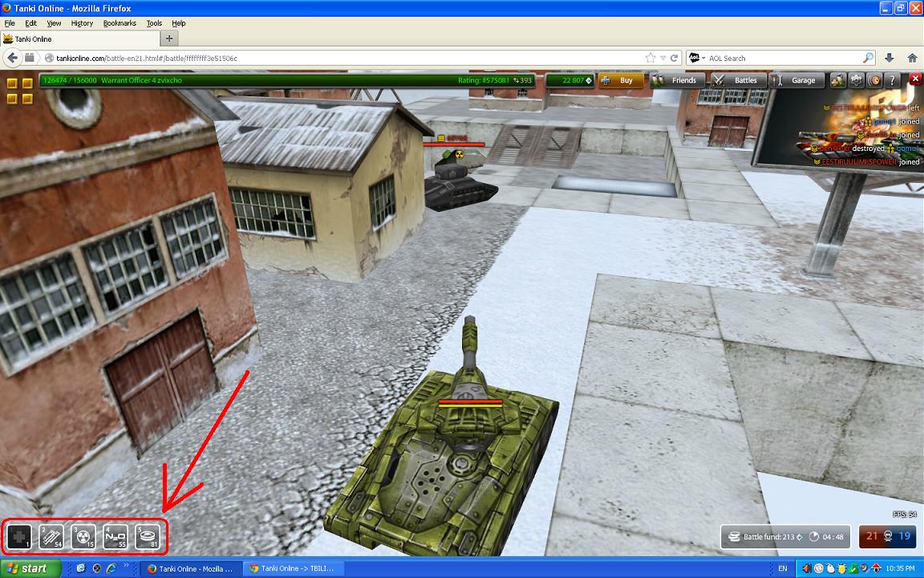Activate the N2O nitro supply
Image resolution: width=924 pixels, height=578 pixels.
[115, 537]
